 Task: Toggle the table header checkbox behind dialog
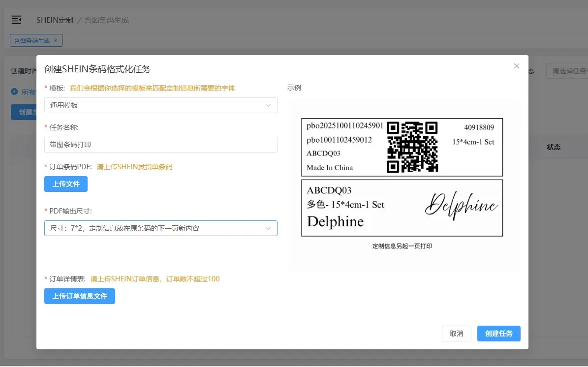tap(24, 147)
